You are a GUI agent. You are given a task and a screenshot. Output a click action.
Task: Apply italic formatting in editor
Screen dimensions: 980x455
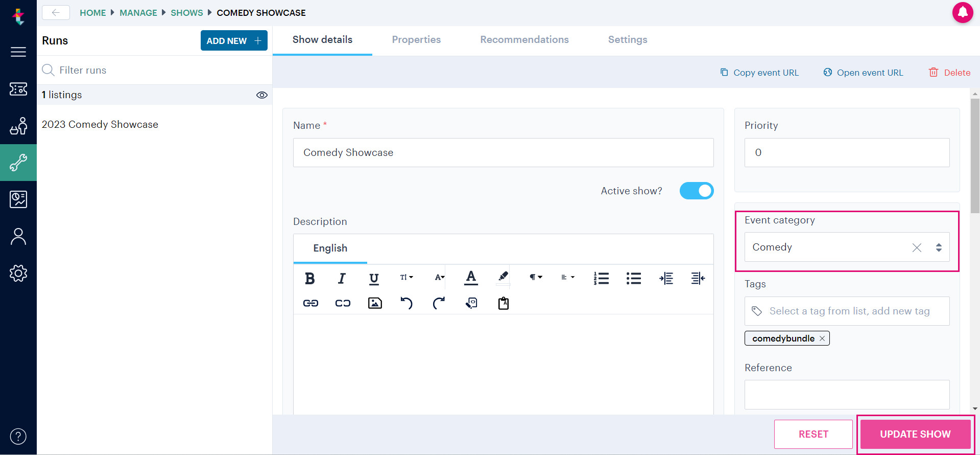(342, 278)
